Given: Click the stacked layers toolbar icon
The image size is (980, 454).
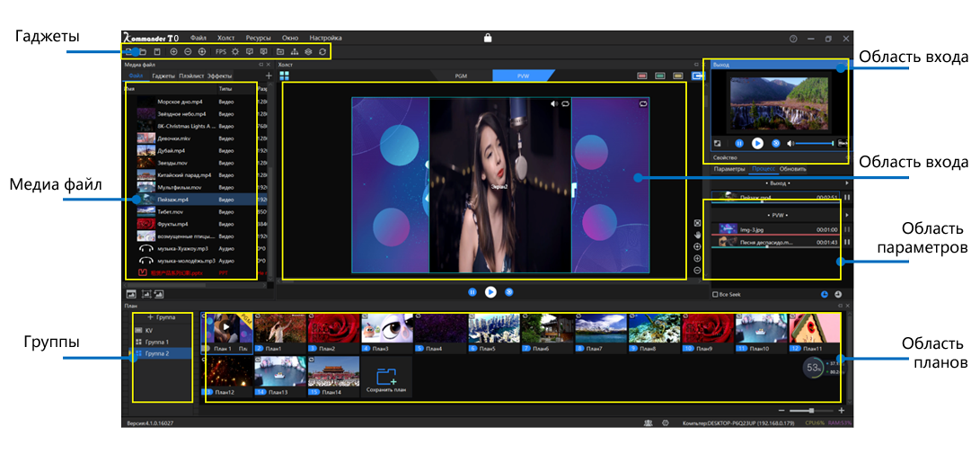Looking at the screenshot, I should (x=308, y=52).
